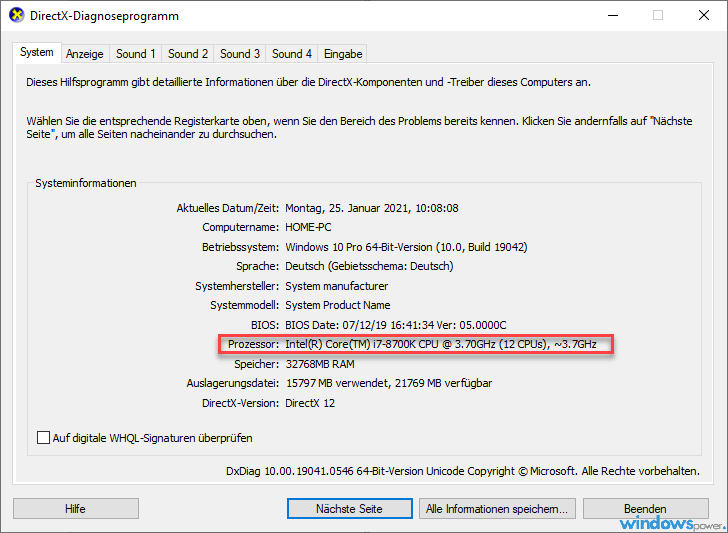Click the Betriebssystem label

[240, 247]
